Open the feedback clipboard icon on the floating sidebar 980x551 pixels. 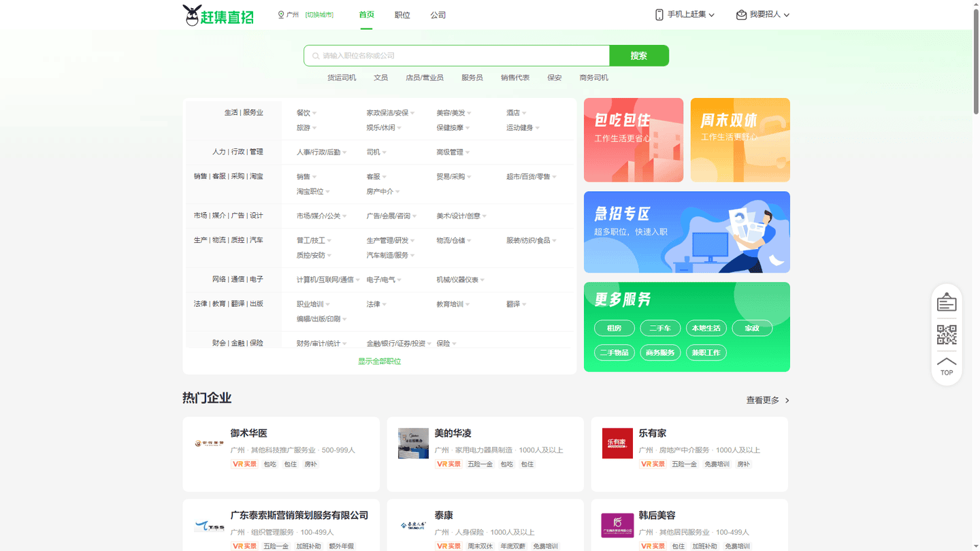tap(947, 302)
